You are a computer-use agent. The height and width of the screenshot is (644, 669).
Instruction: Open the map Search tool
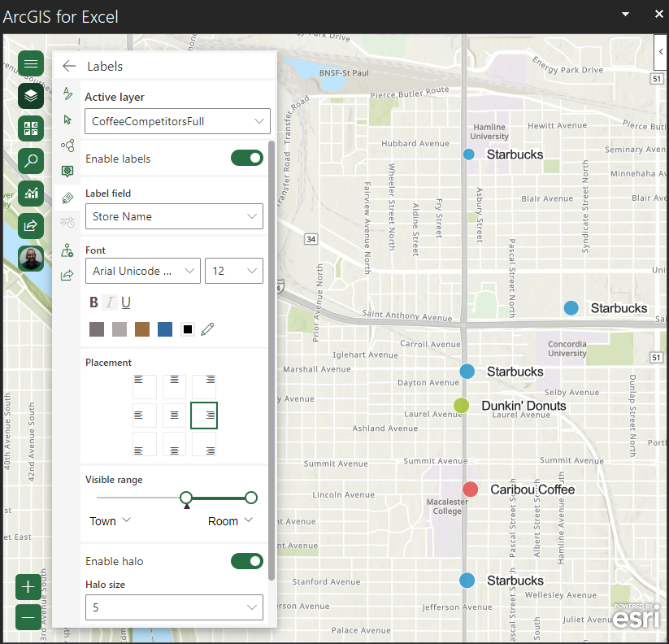pos(30,161)
